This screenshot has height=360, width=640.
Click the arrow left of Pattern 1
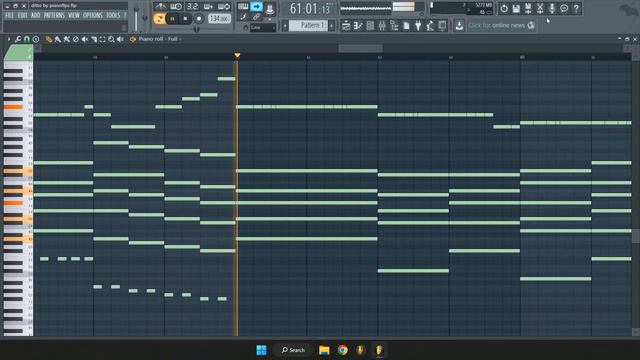coord(285,26)
